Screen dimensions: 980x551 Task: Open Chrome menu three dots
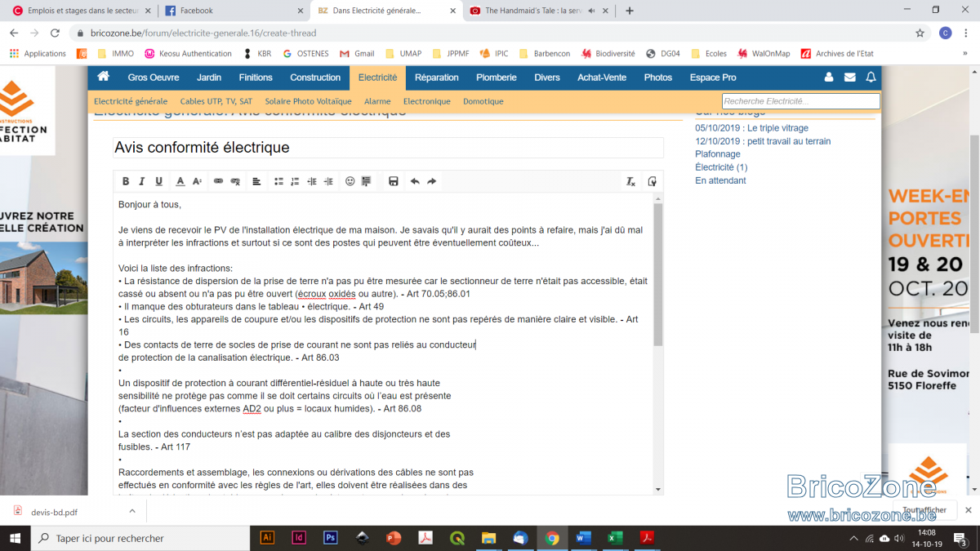967,33
